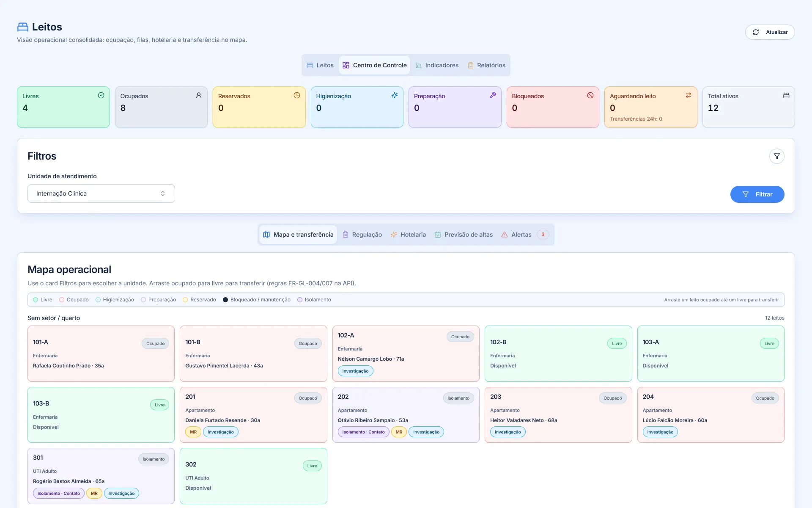The width and height of the screenshot is (812, 508).
Task: Click the bed icon beside the Leitos title
Action: click(23, 27)
